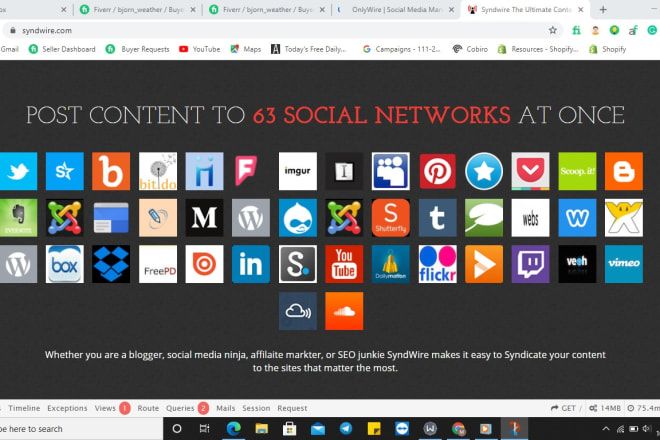Open File Explorer from the taskbar
This screenshot has height=440, width=660.
point(261,429)
